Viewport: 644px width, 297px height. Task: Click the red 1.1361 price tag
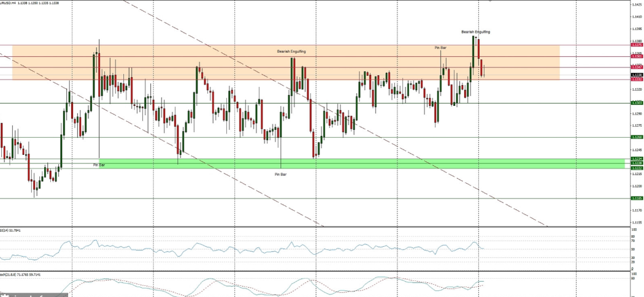click(636, 56)
